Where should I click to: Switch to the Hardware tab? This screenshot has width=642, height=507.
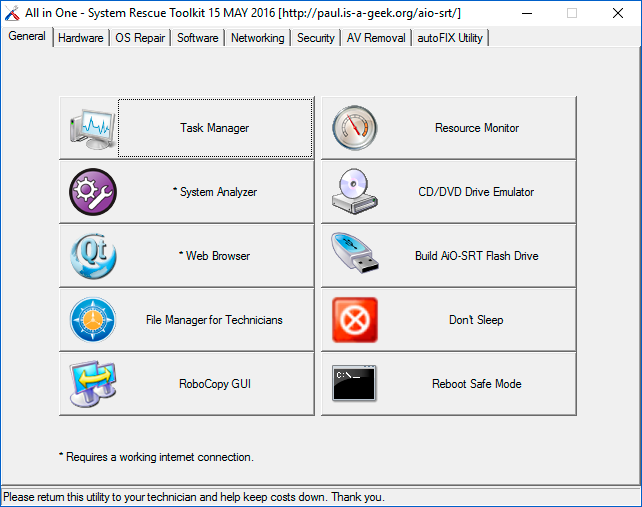coord(80,38)
